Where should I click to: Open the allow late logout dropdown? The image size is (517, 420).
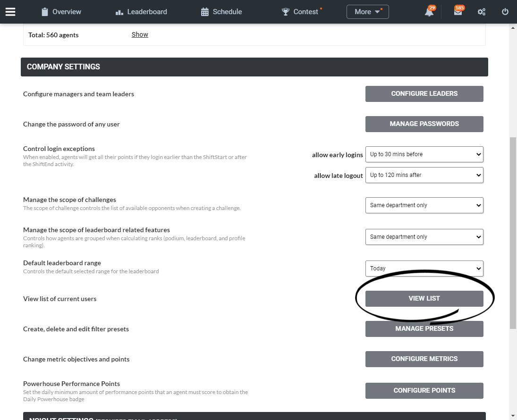click(x=424, y=175)
